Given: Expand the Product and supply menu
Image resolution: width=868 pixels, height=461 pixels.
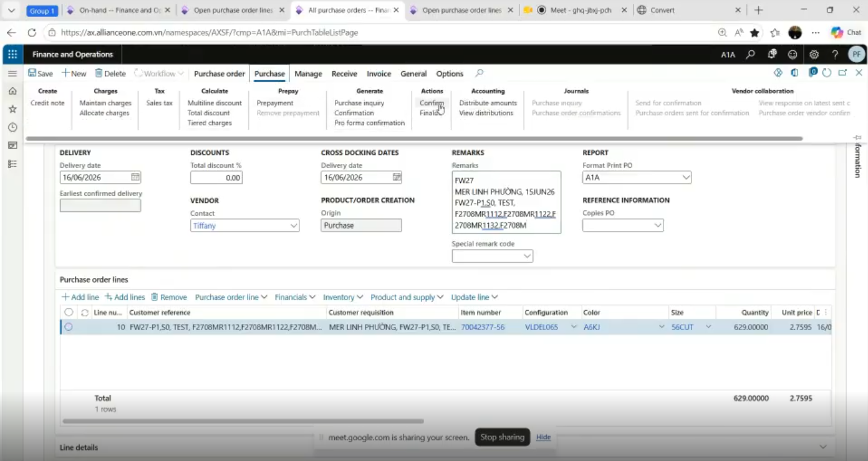Looking at the screenshot, I should pos(407,297).
